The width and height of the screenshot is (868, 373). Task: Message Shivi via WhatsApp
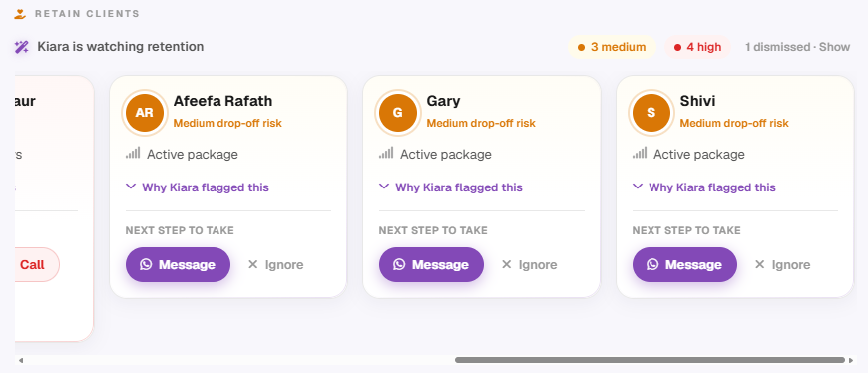point(684,265)
